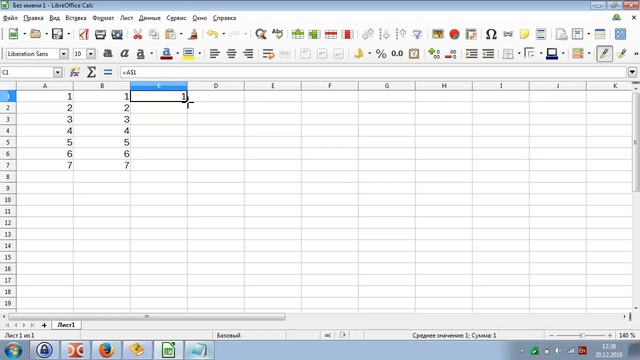Viewport: 640px width, 360px height.
Task: Click Insert Rows Above icon
Action: (298, 34)
